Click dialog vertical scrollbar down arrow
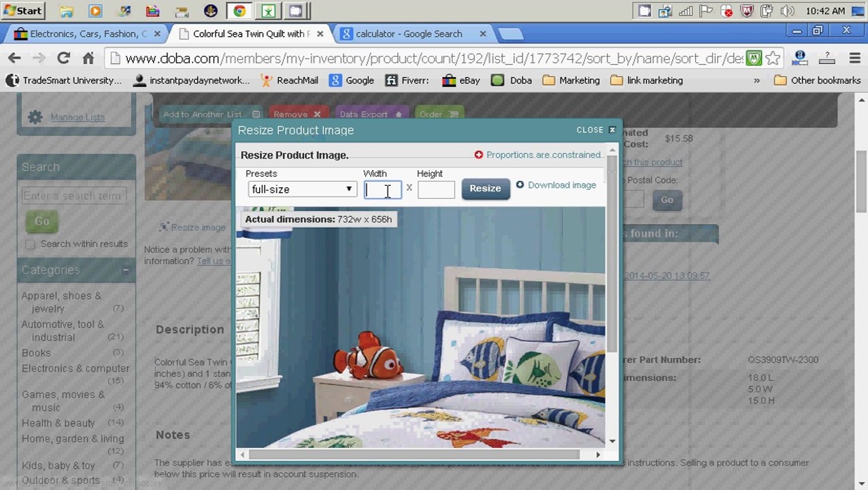This screenshot has height=490, width=868. click(x=612, y=441)
